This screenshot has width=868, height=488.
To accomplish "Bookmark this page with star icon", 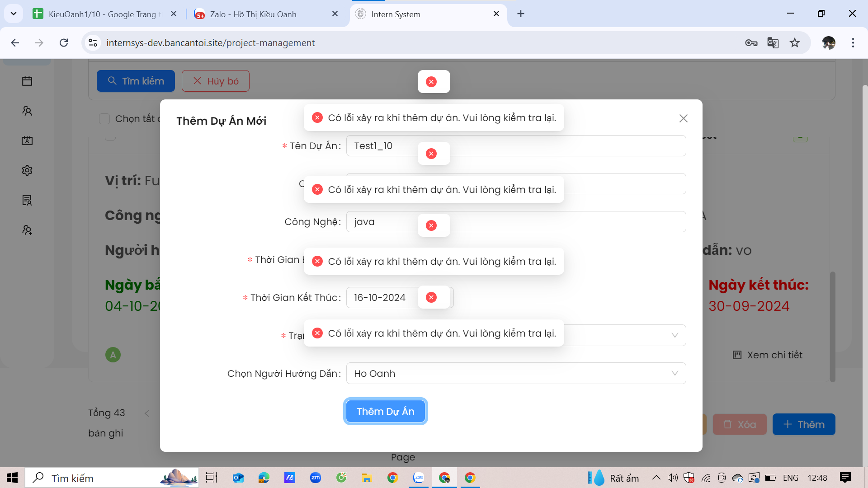I will (x=795, y=43).
